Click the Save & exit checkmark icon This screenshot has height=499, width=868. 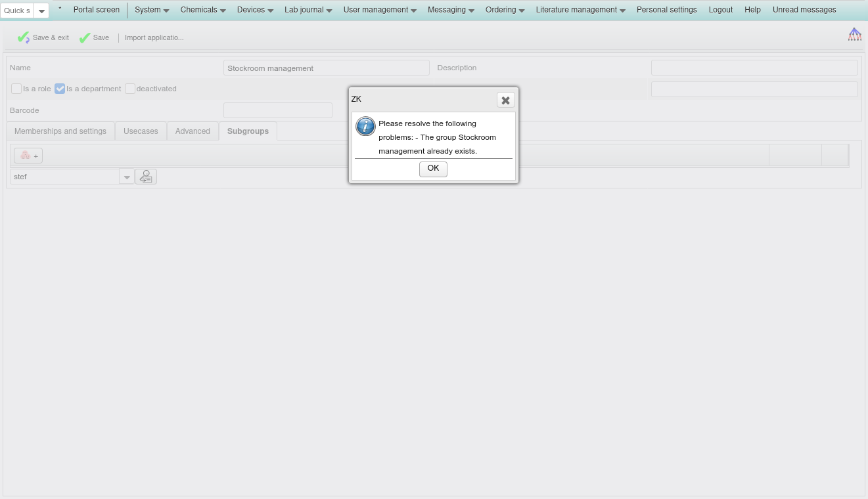tap(24, 38)
